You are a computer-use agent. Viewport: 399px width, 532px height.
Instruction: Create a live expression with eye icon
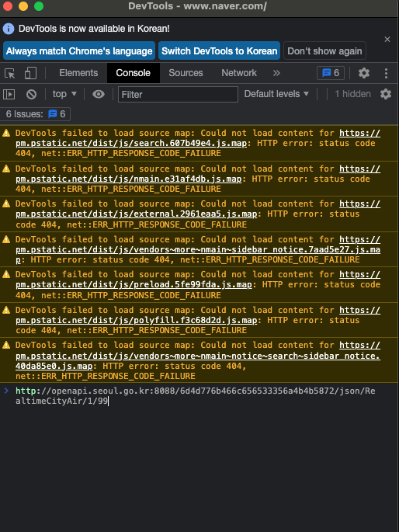(99, 94)
